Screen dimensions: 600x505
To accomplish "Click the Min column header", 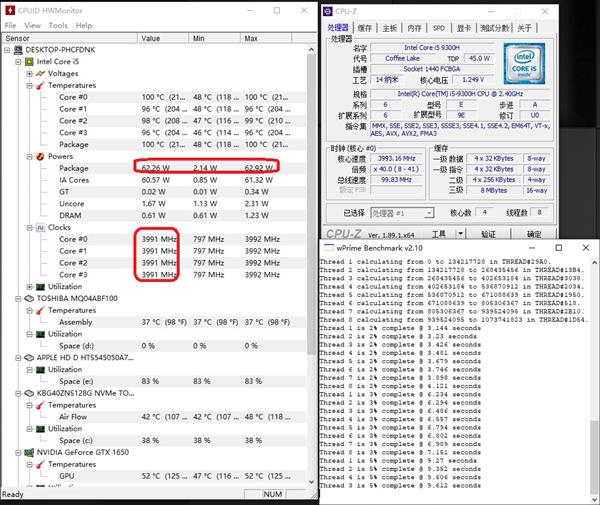I will (x=214, y=38).
